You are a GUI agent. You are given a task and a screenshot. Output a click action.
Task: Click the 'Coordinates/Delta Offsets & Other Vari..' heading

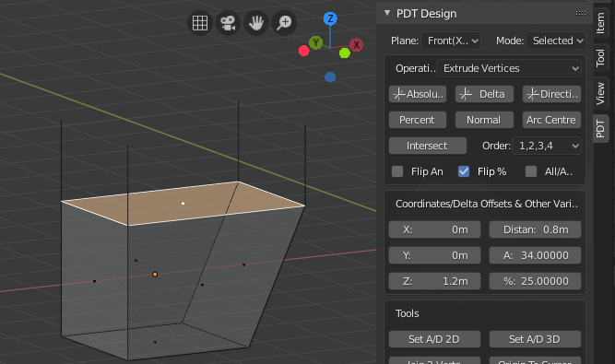(x=487, y=204)
